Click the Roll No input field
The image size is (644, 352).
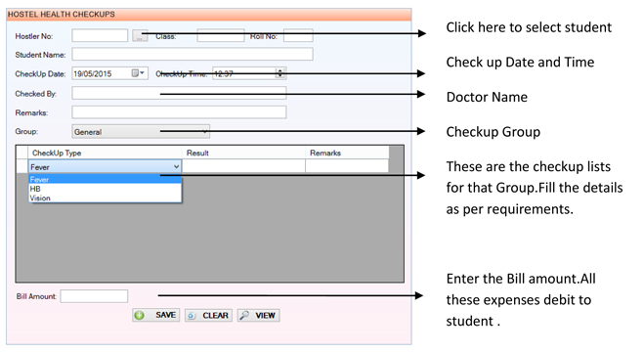298,36
